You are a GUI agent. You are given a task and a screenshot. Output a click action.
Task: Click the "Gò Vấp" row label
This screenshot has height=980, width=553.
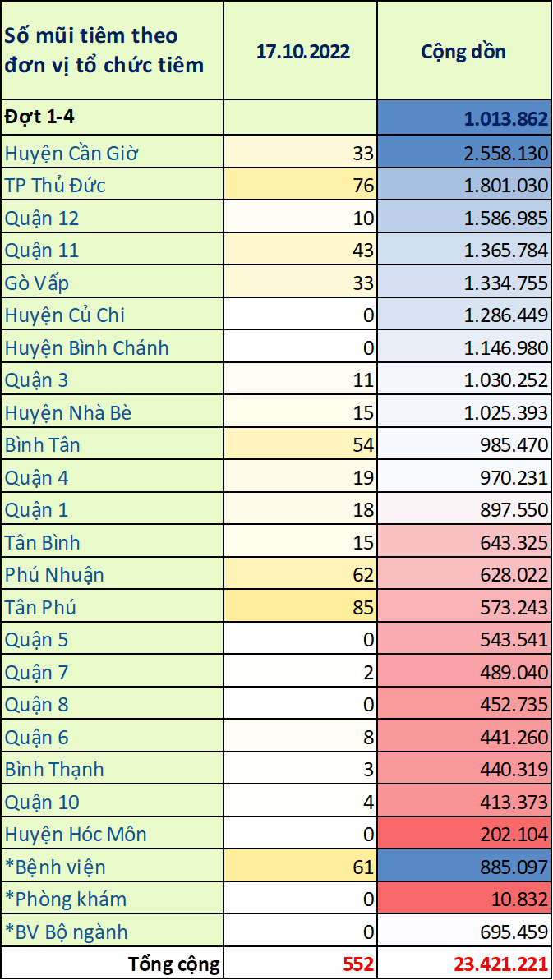click(x=37, y=283)
